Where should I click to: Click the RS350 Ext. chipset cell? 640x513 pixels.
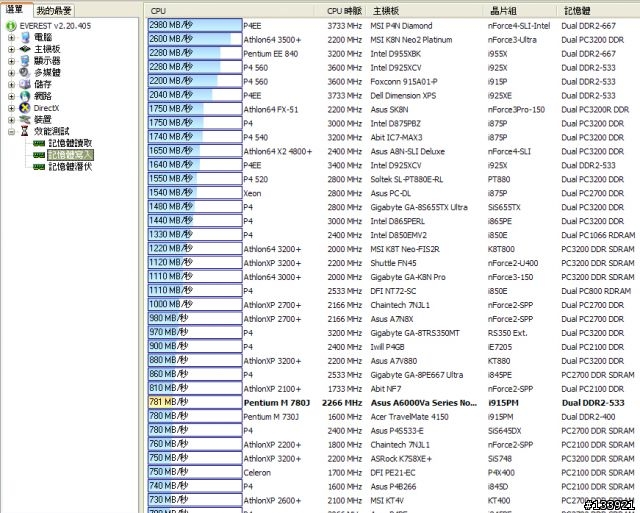507,333
